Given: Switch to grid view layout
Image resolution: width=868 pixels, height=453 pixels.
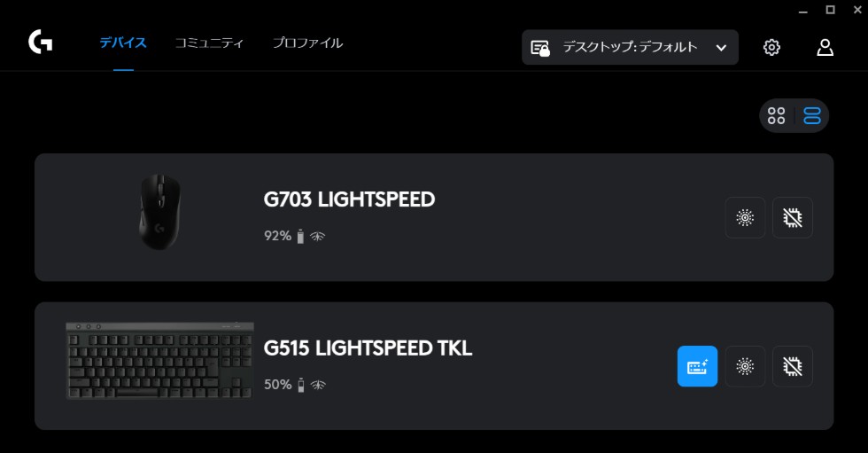Looking at the screenshot, I should (777, 116).
